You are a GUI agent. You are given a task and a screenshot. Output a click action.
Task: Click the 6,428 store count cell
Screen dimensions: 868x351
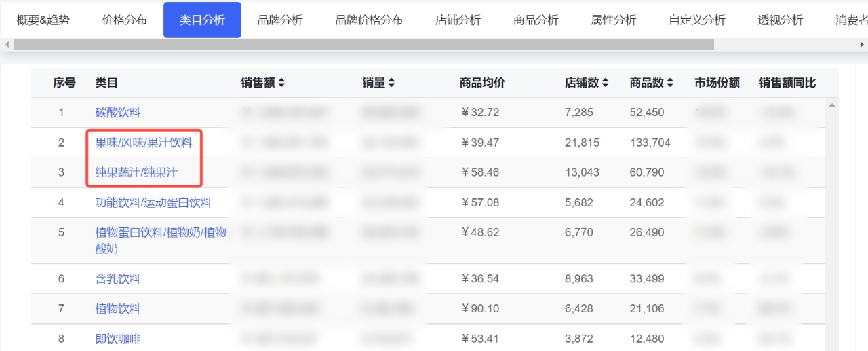[x=579, y=308]
